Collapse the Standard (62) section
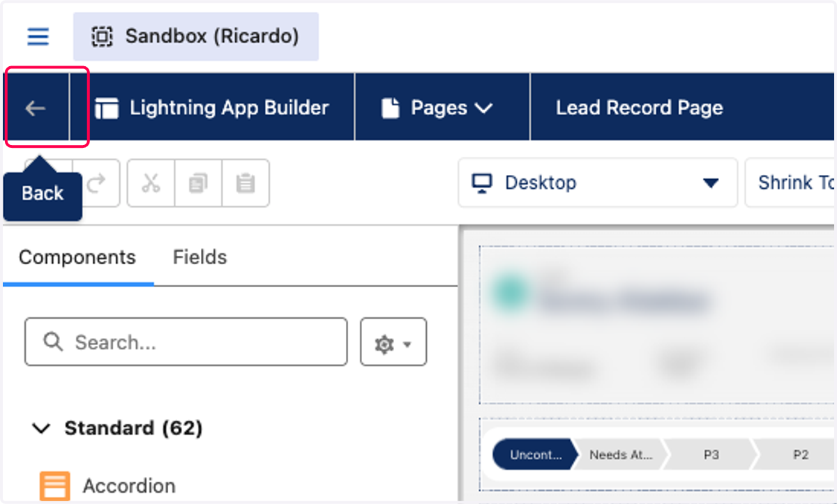Image resolution: width=837 pixels, height=504 pixels. tap(118, 428)
